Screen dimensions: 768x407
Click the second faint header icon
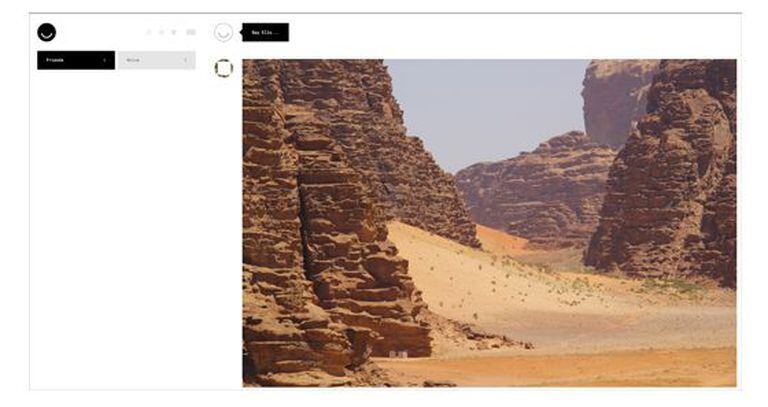click(161, 32)
